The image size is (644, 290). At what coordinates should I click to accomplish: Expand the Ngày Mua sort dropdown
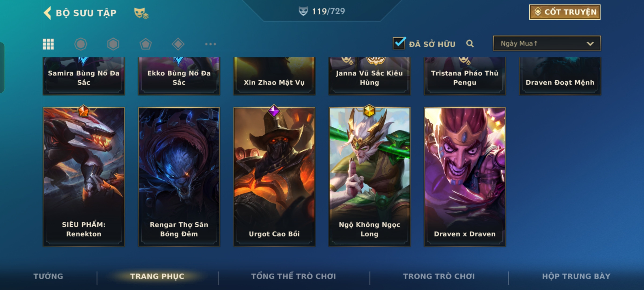(547, 44)
